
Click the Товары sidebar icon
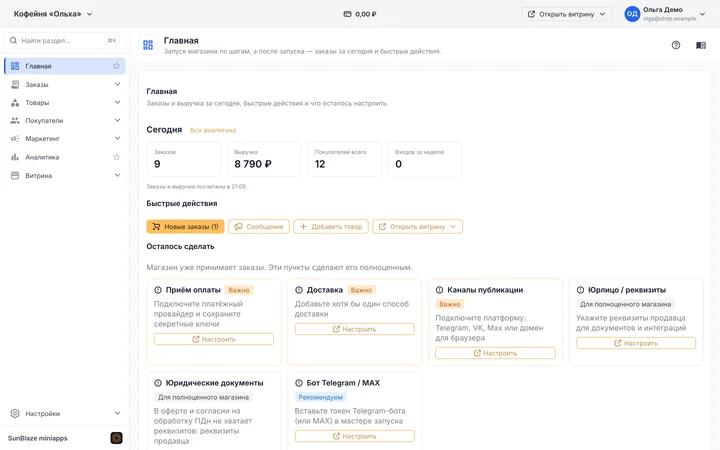pyautogui.click(x=15, y=102)
